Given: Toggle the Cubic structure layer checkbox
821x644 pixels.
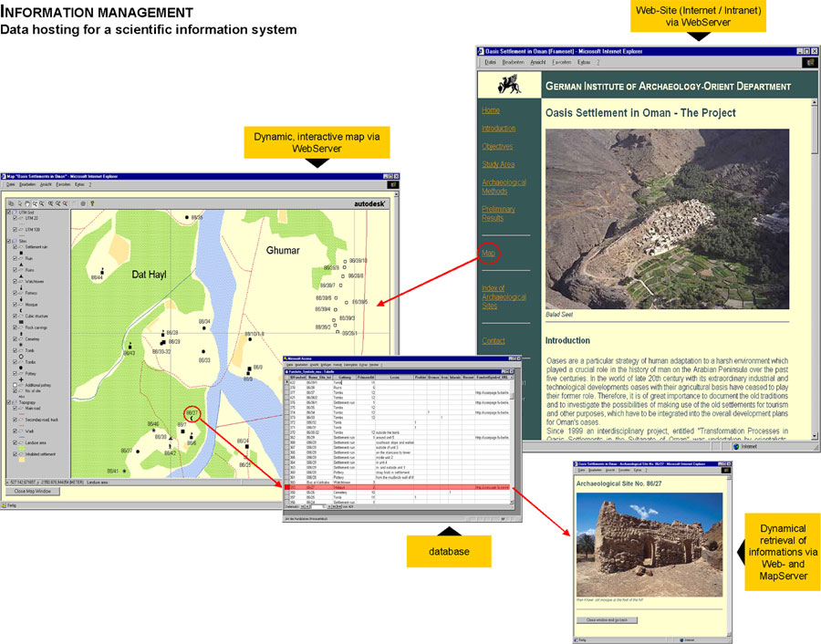Looking at the screenshot, I should tap(15, 316).
